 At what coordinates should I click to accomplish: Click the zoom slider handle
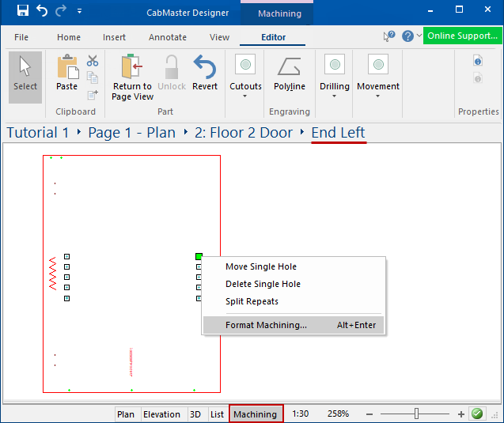416,414
